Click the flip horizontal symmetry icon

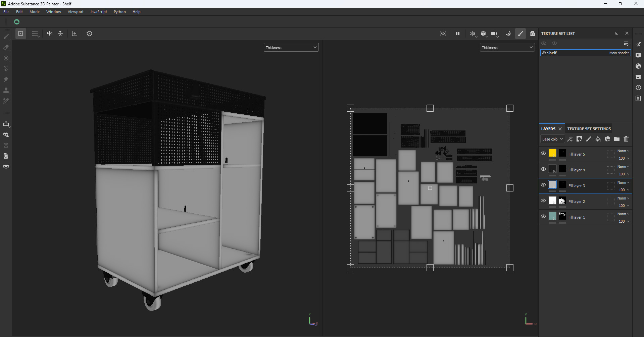click(x=50, y=34)
